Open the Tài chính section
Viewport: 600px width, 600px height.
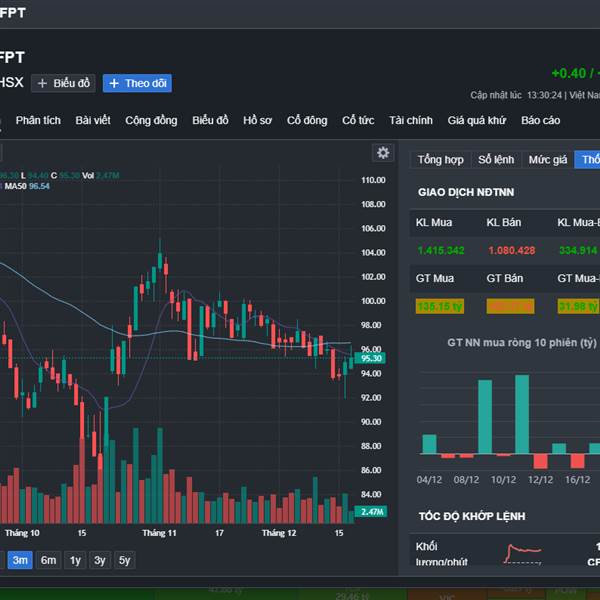click(411, 121)
